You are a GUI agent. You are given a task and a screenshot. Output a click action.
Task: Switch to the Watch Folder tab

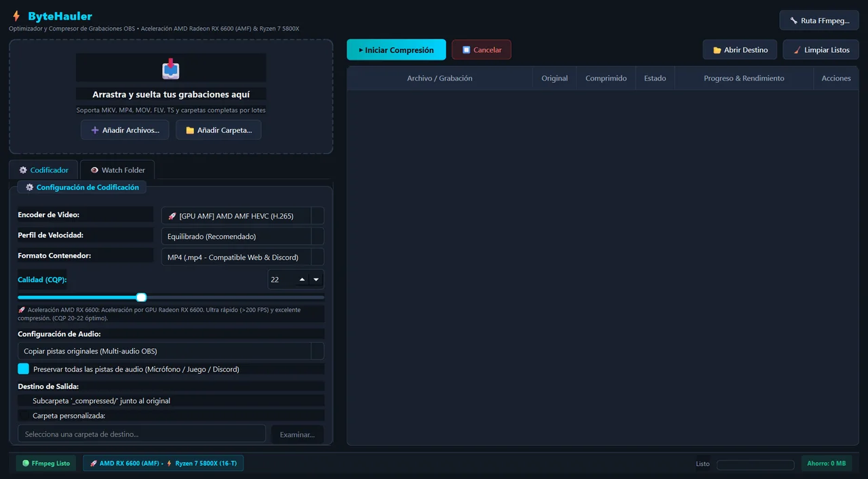(x=117, y=170)
